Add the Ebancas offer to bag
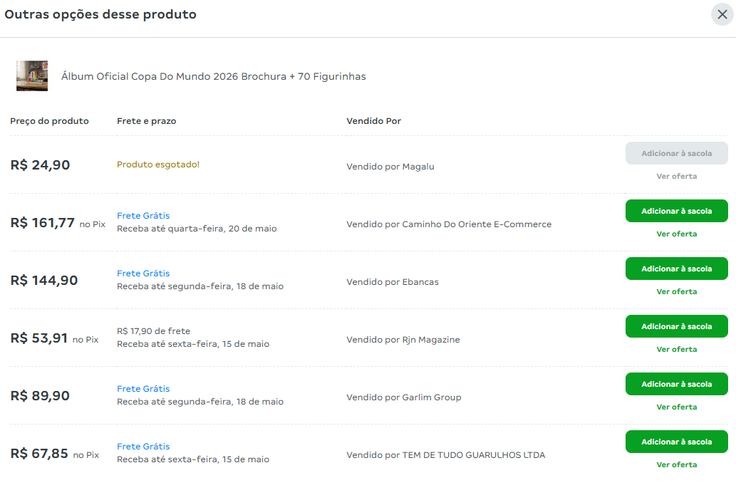Screen dimensions: 736x500 [x=676, y=269]
